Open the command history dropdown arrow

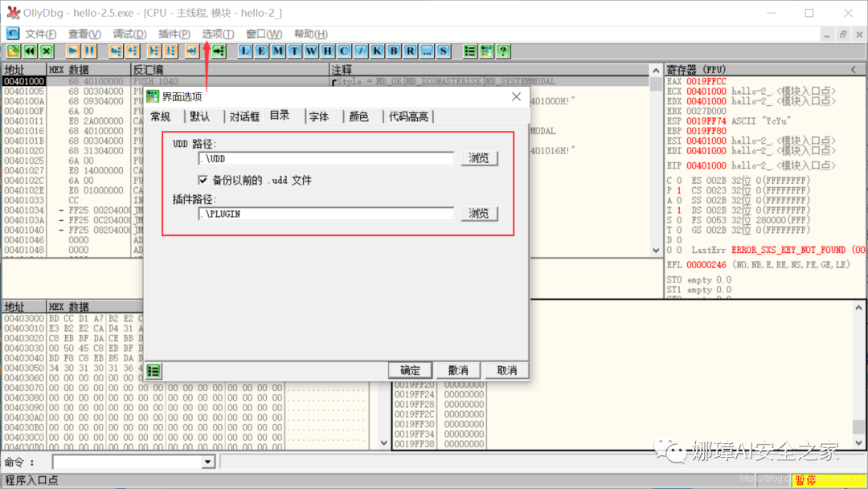click(207, 462)
